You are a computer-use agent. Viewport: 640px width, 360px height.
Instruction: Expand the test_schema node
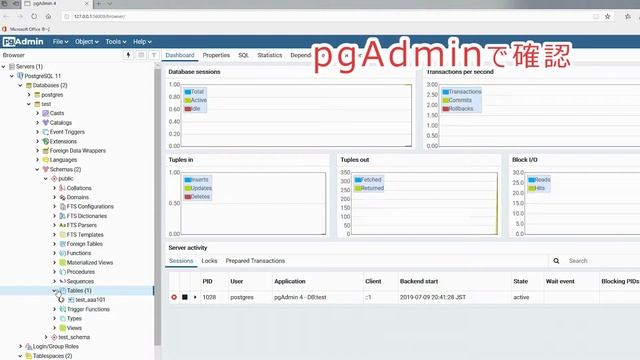point(46,337)
